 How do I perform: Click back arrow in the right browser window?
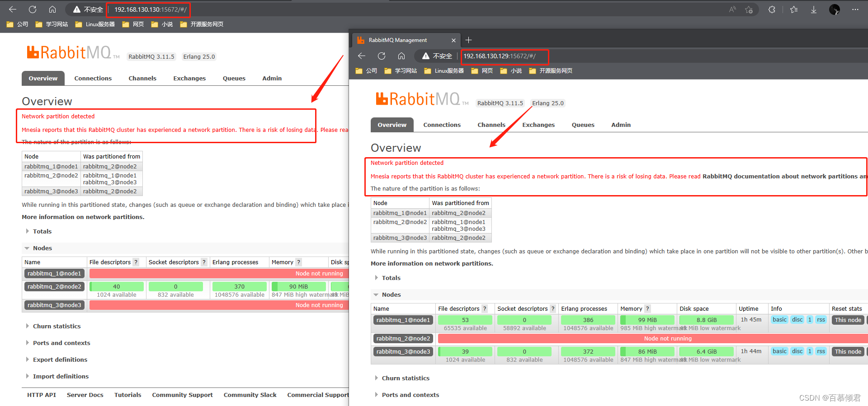(362, 56)
